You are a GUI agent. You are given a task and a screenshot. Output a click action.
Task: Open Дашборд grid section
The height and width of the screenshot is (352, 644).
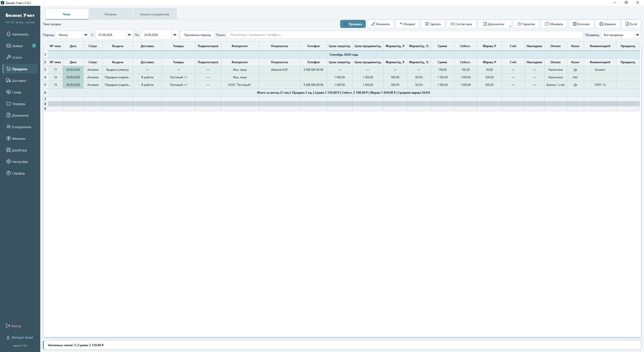tap(20, 150)
